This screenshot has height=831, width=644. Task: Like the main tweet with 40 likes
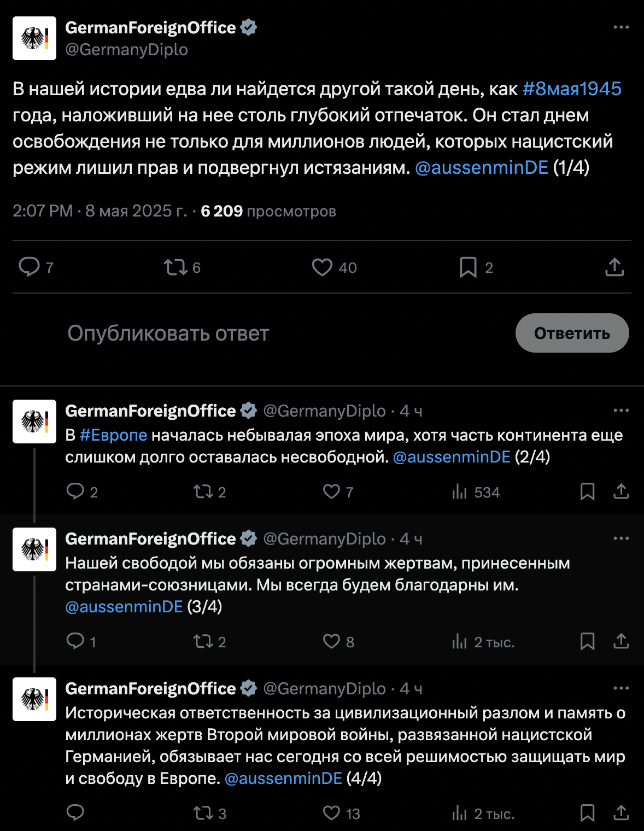tap(322, 267)
